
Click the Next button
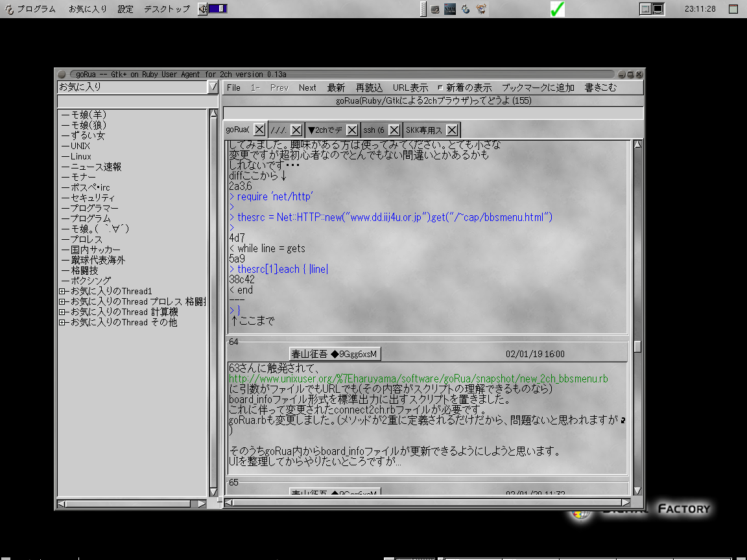tap(307, 87)
